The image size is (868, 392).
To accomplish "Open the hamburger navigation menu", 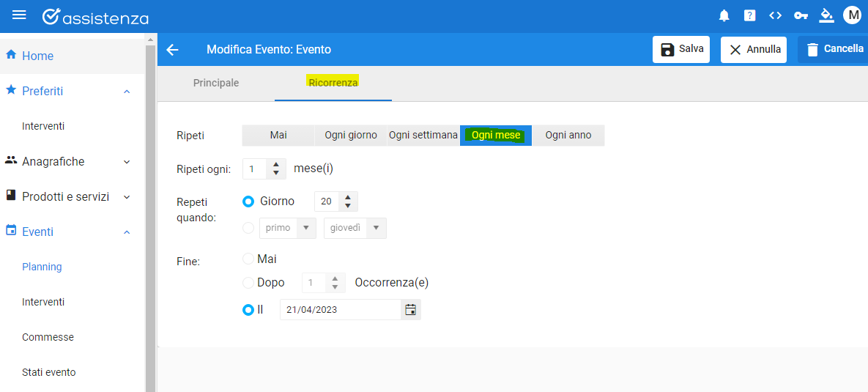I will click(x=19, y=15).
